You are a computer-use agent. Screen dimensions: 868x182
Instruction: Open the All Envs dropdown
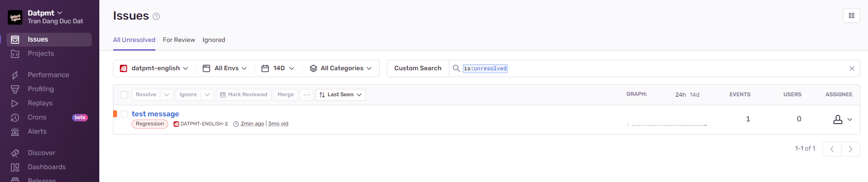(225, 68)
